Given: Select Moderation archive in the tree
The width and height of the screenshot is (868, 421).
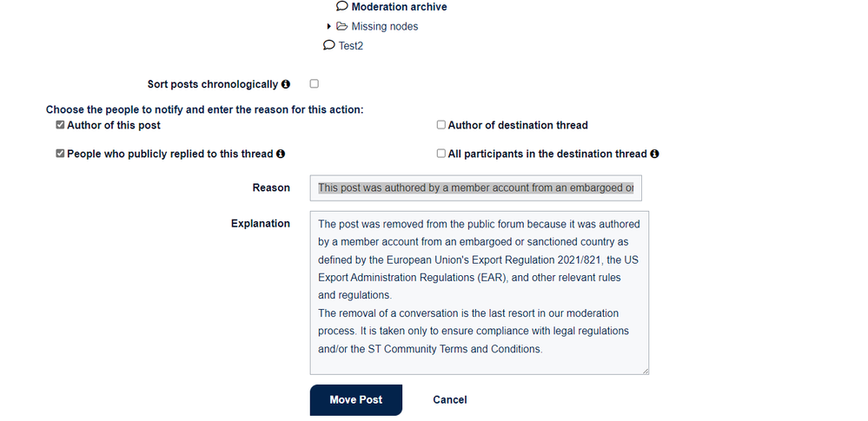Looking at the screenshot, I should (399, 7).
